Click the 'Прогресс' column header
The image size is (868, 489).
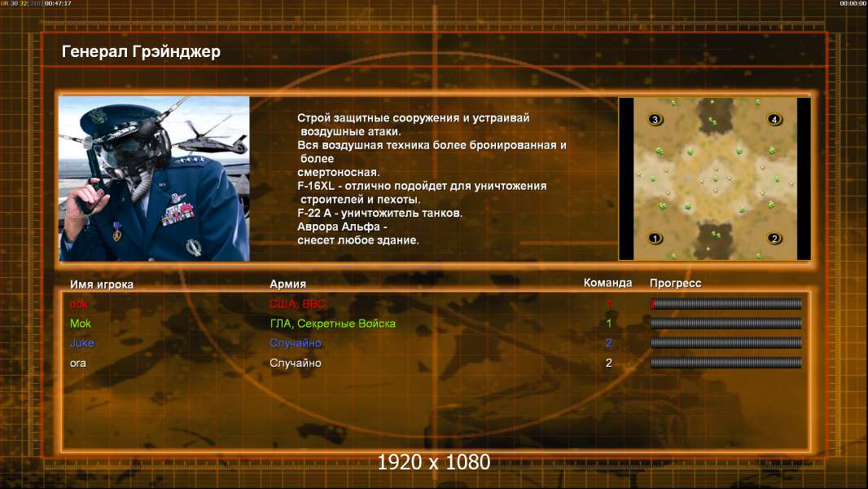click(x=675, y=283)
